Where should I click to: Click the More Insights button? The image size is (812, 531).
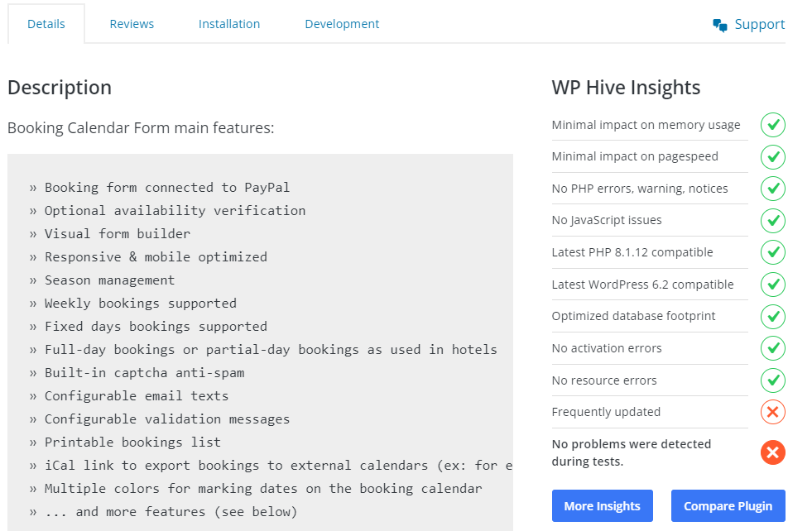click(603, 505)
